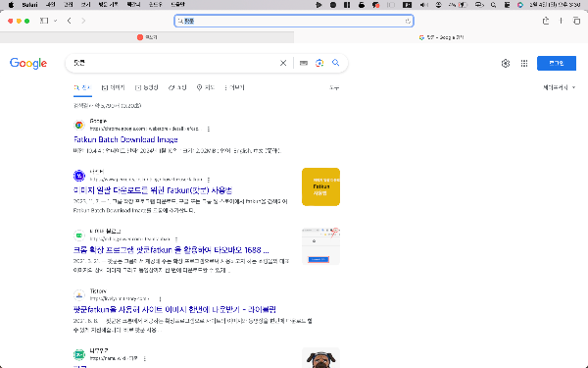Open options for the Tistory result
Image resolution: width=588 pixels, height=368 pixels.
pos(160,299)
